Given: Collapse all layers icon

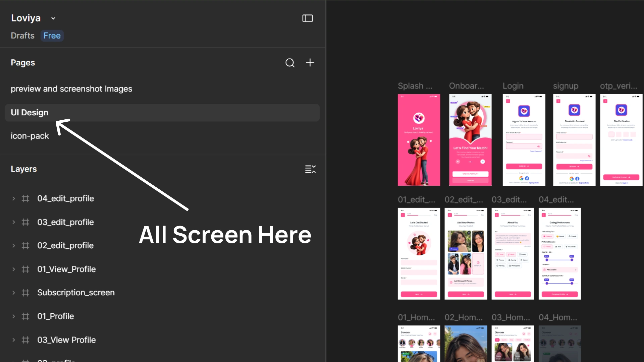Looking at the screenshot, I should tap(310, 169).
